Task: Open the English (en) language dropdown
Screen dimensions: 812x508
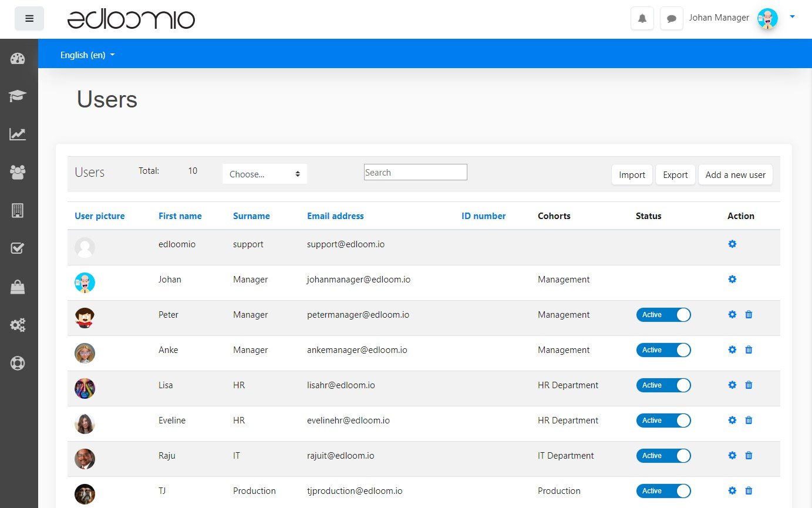Action: (x=87, y=55)
